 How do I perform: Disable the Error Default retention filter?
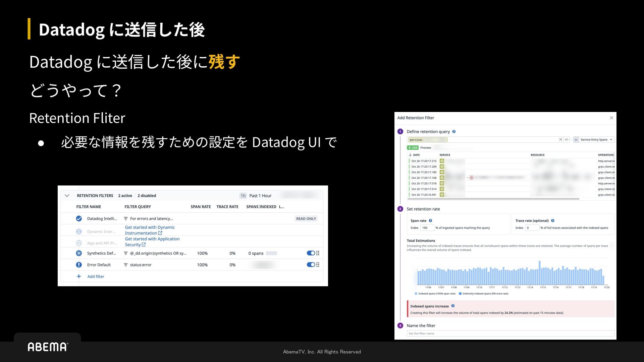pos(311,265)
